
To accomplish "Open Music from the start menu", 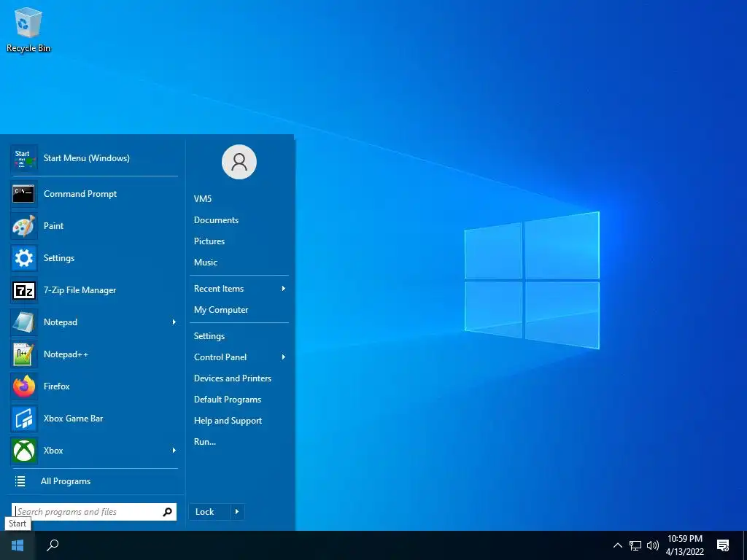I will (205, 262).
